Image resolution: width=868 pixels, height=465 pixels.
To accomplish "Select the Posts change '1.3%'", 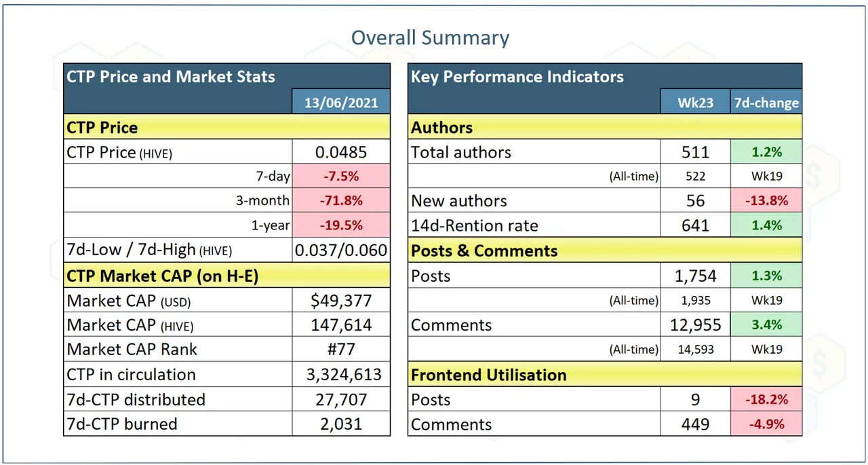I will pos(766,276).
